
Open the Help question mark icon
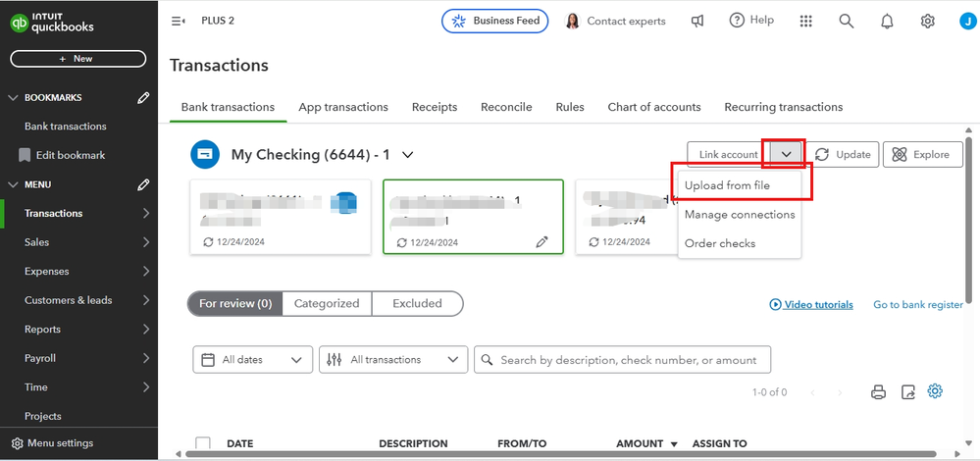pos(737,20)
